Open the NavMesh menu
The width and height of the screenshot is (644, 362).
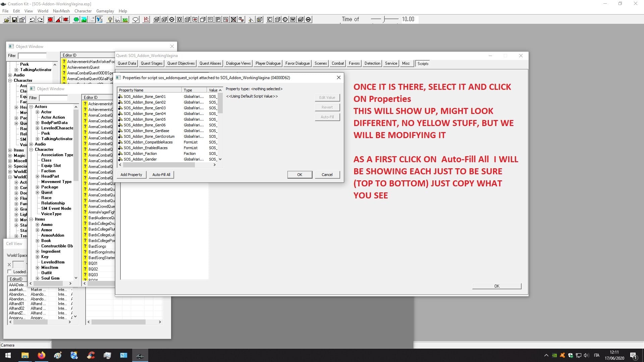click(61, 11)
